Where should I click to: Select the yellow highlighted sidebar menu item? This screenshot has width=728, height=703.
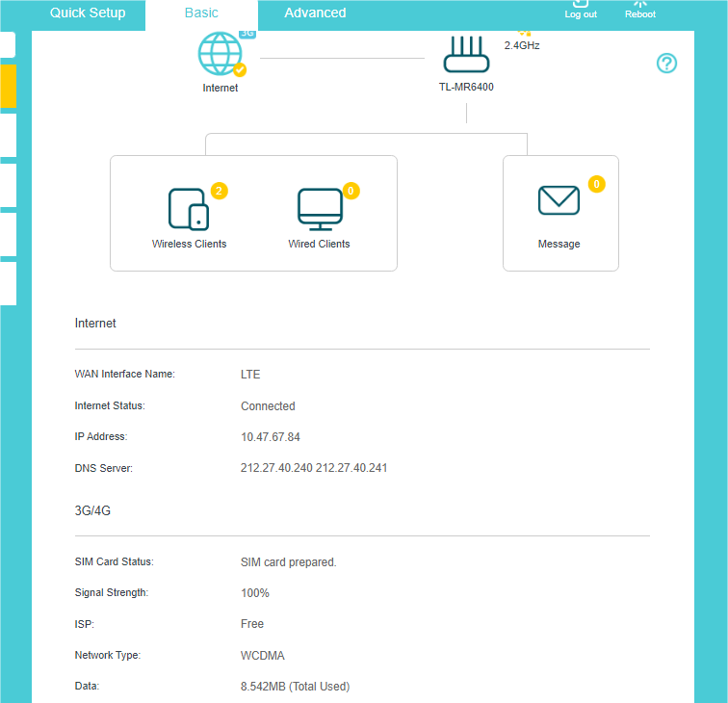point(8,86)
